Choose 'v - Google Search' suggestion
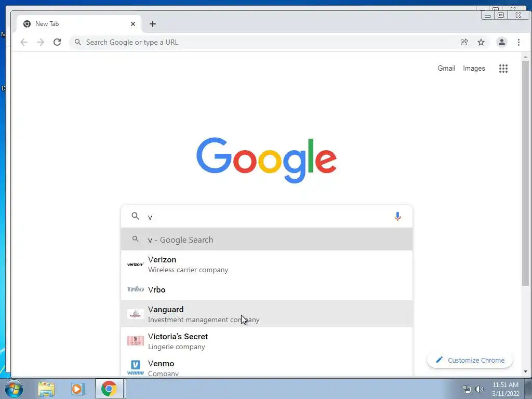Image resolution: width=532 pixels, height=399 pixels. click(267, 240)
